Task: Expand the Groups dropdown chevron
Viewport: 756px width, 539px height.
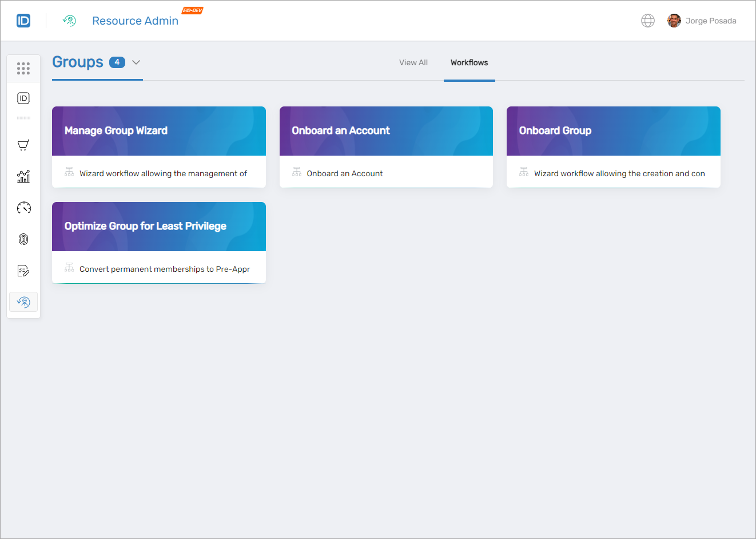Action: pos(136,62)
